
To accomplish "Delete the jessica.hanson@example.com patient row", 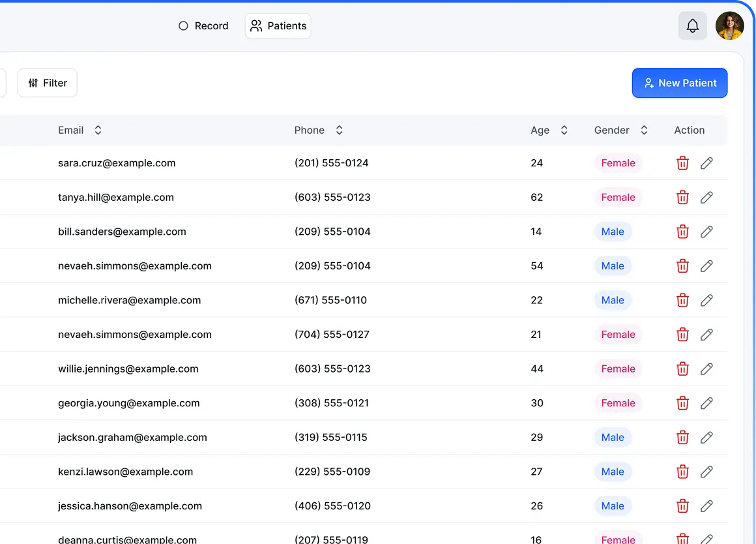I will pyautogui.click(x=682, y=506).
